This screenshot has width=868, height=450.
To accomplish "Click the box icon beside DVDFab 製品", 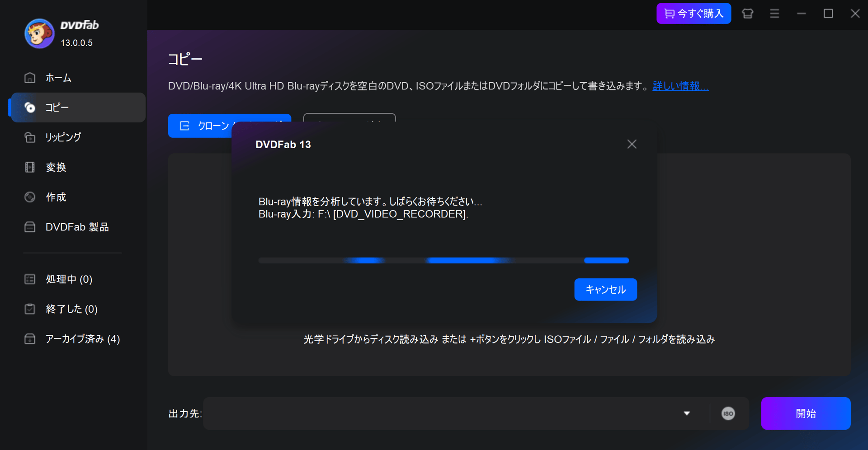I will [30, 227].
